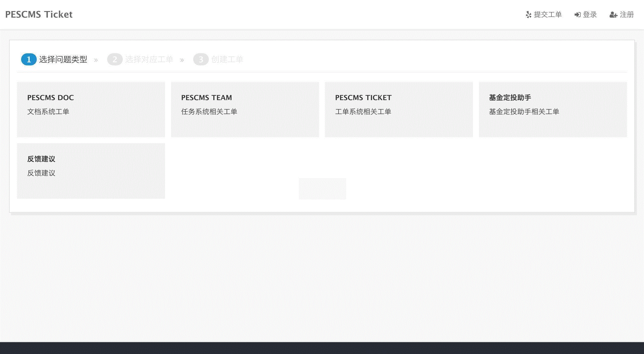Click the chevron after 选择对应工单

click(182, 60)
